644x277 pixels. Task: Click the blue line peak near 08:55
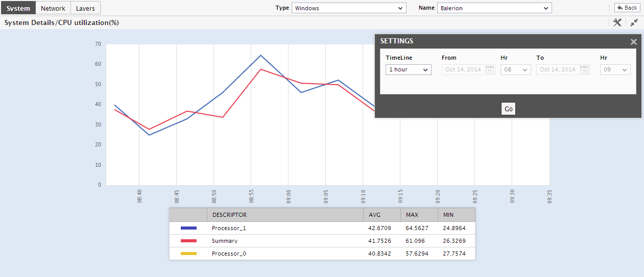[260, 55]
